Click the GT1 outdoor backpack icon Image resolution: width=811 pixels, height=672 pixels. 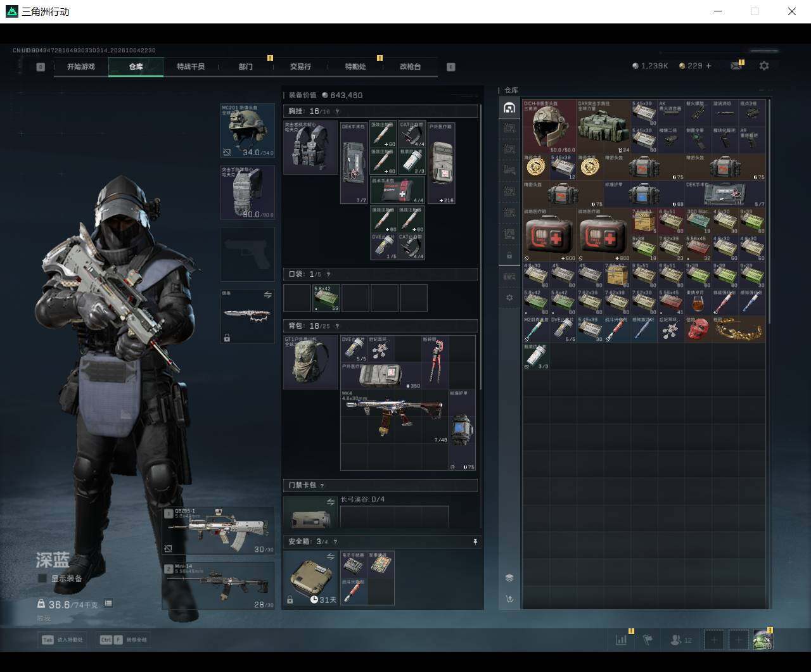coord(310,362)
